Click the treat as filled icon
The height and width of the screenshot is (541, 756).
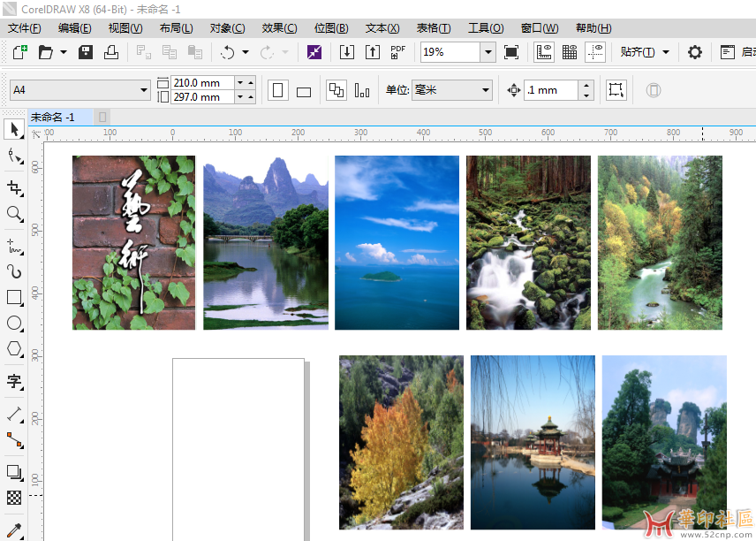(x=616, y=90)
